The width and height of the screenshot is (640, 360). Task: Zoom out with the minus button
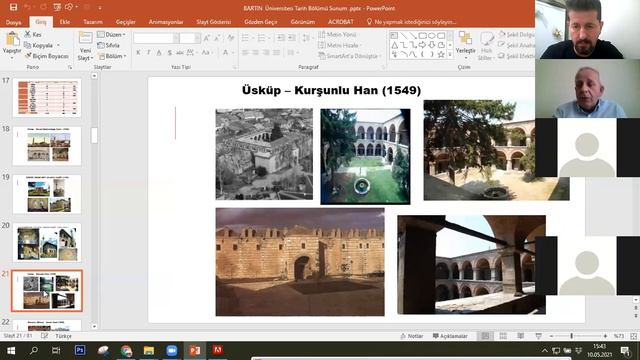point(551,336)
